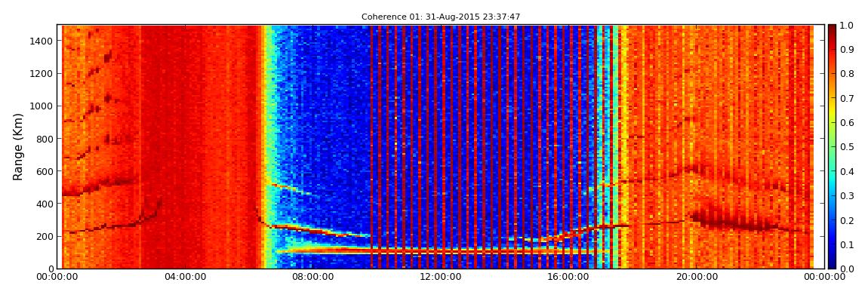Click the 1200 range tick label
The width and height of the screenshot is (868, 307).
[42, 74]
